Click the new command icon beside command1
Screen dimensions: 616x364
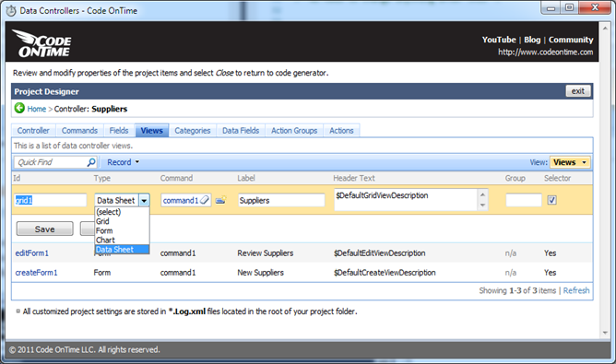click(x=221, y=200)
